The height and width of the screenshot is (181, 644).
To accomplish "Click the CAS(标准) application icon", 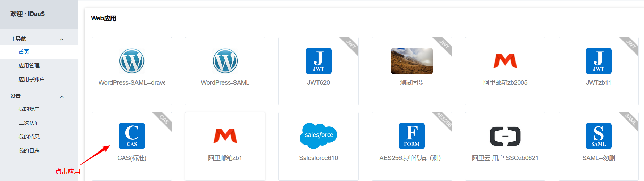I will pyautogui.click(x=132, y=136).
